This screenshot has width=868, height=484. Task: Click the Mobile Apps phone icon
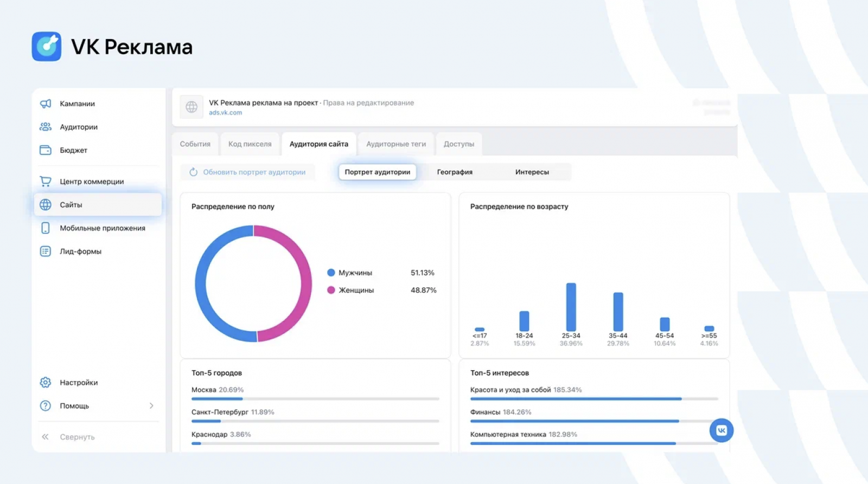point(46,228)
